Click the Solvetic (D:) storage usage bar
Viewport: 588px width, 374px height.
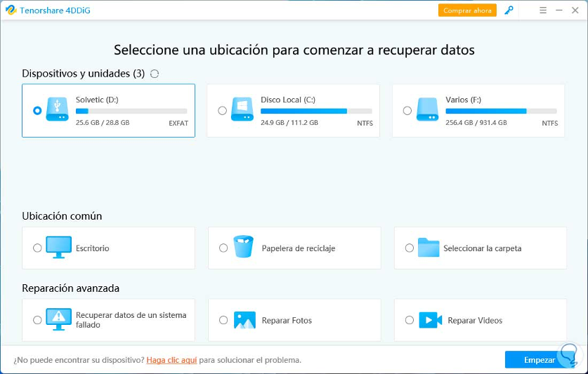pos(131,111)
